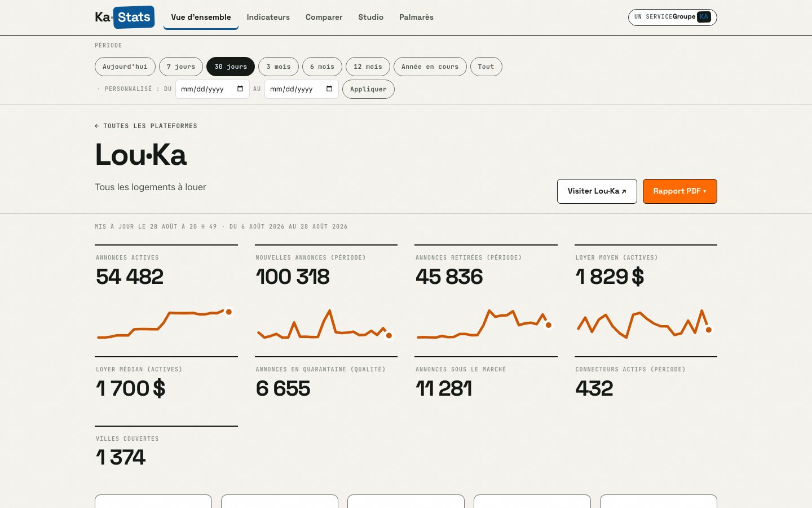
Task: Open the calendar picker in the DU date field
Action: (x=240, y=89)
